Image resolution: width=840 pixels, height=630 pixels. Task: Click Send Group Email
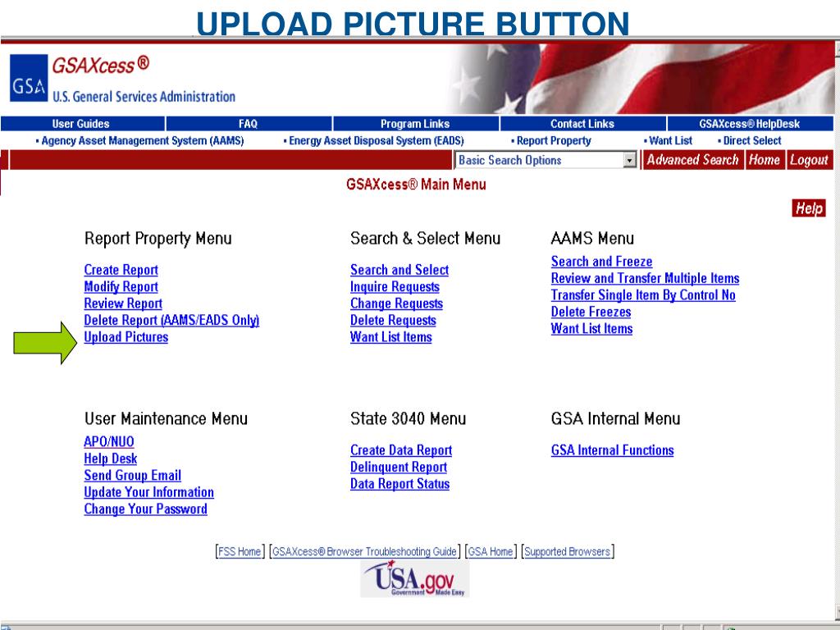click(x=132, y=475)
